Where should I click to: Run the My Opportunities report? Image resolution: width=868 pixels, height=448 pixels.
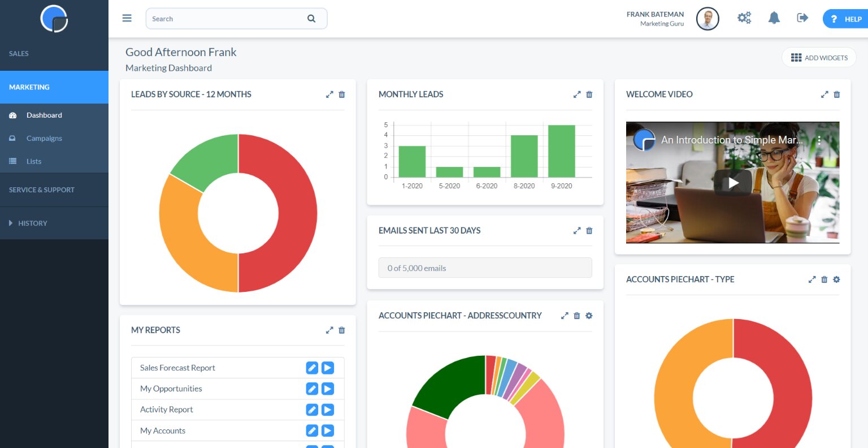click(328, 389)
